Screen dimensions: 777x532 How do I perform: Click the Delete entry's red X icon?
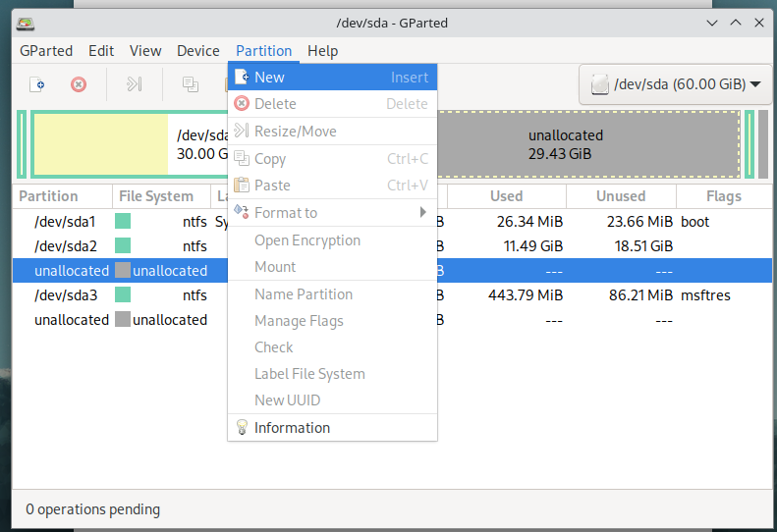click(242, 103)
